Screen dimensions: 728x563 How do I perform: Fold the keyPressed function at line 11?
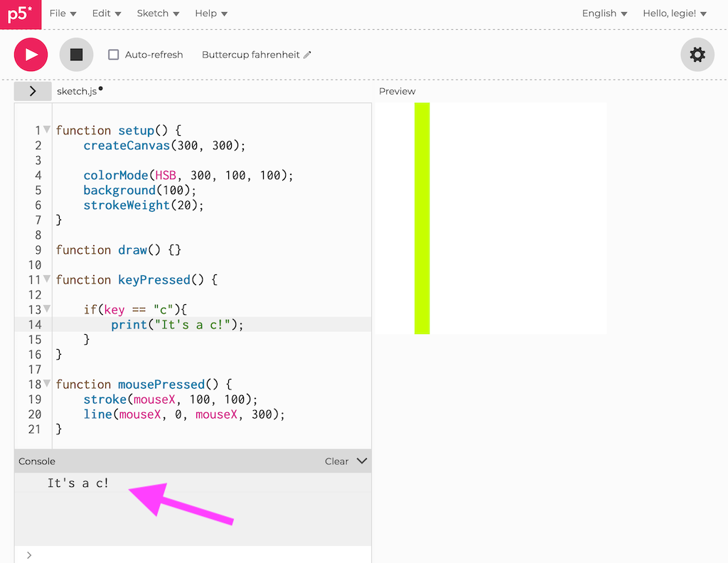click(47, 279)
